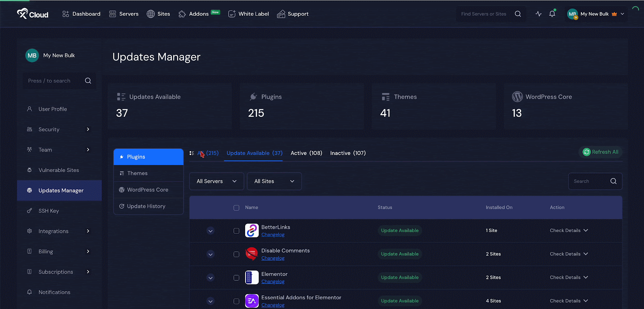Click the Cloud logo in header
The image size is (644, 309).
(33, 14)
